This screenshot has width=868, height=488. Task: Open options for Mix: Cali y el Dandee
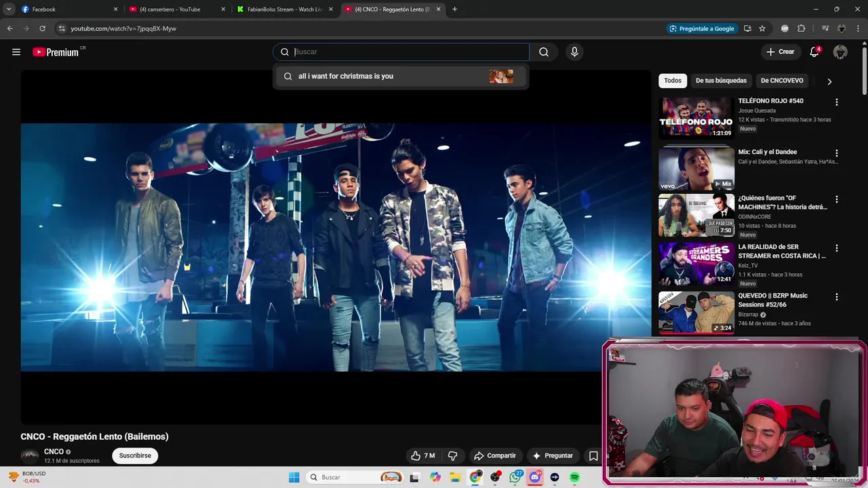[x=836, y=153]
